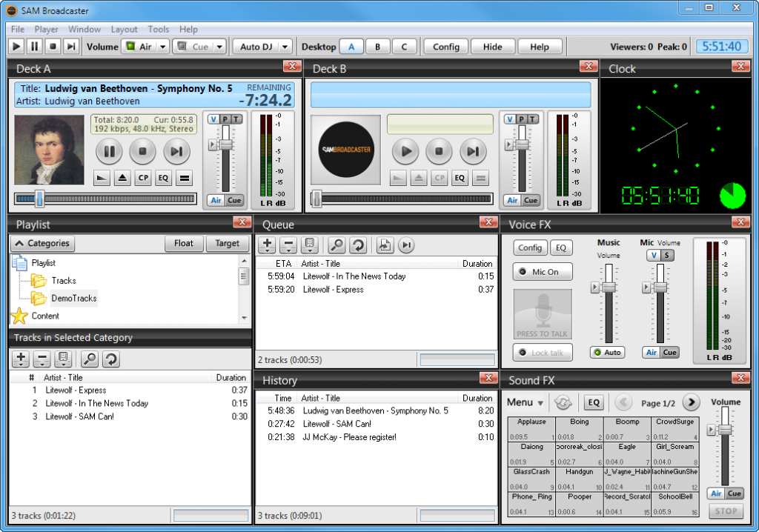Switch Deck B output to Cue
The height and width of the screenshot is (532, 759).
529,200
